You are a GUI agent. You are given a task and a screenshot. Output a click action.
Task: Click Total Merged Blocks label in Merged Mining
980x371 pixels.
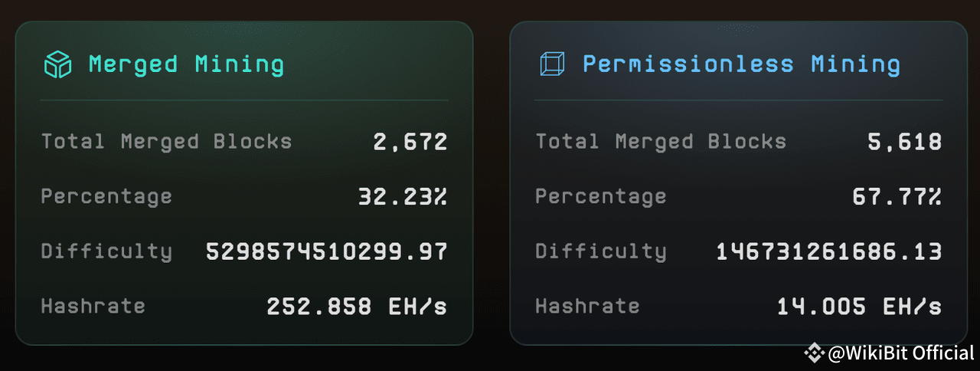(166, 142)
